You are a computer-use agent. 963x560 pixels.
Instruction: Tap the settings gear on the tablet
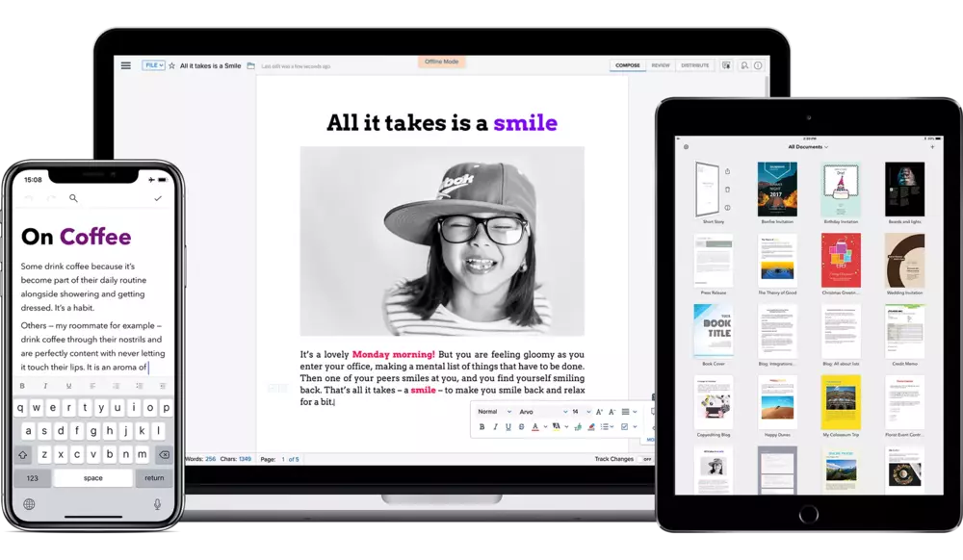point(686,147)
